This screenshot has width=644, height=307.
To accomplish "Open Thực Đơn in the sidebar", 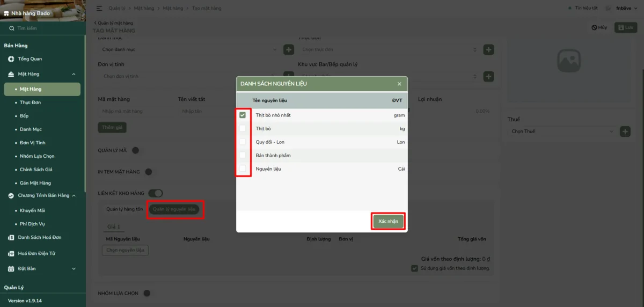I will [30, 103].
